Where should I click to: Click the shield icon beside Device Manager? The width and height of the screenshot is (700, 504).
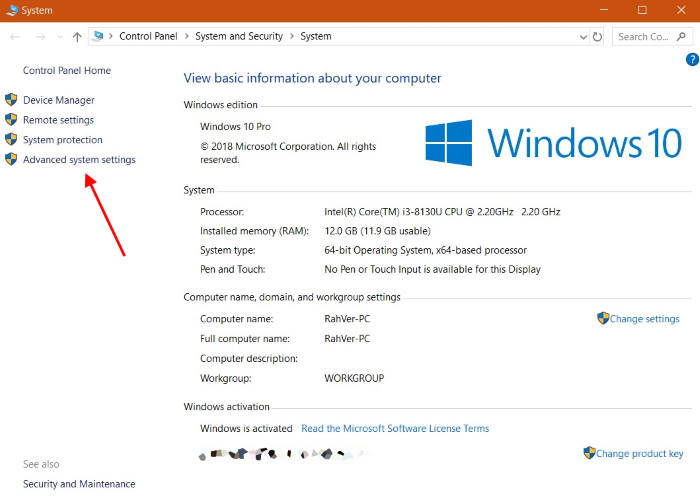[x=11, y=100]
